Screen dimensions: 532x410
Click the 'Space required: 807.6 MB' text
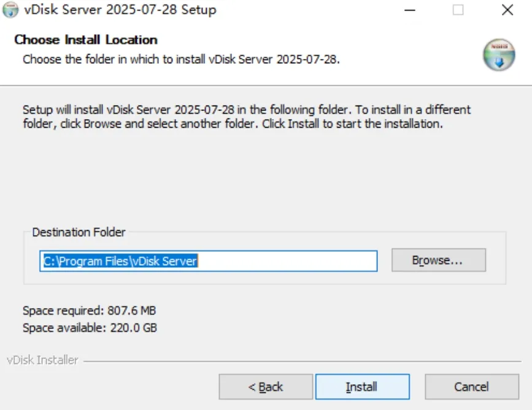click(89, 311)
